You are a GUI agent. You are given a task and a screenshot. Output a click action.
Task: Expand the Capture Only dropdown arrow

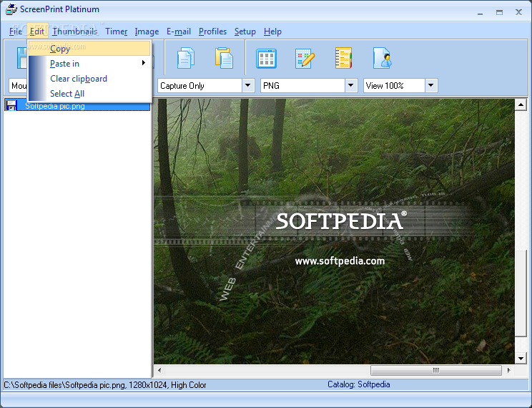coord(248,85)
